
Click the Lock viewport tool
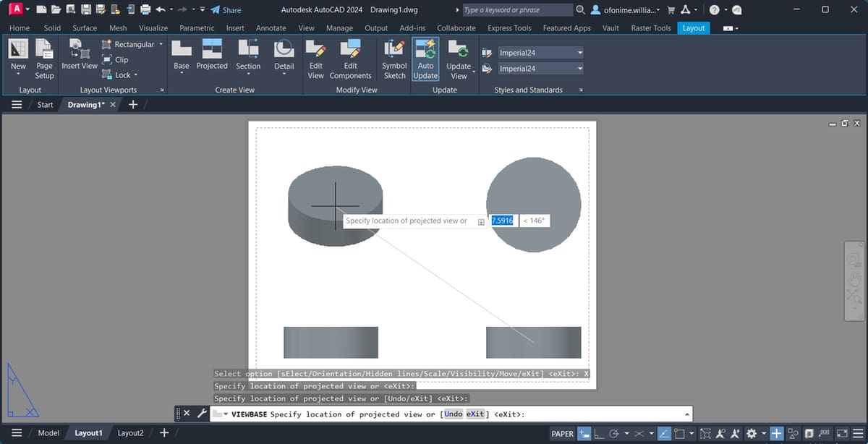pos(116,74)
